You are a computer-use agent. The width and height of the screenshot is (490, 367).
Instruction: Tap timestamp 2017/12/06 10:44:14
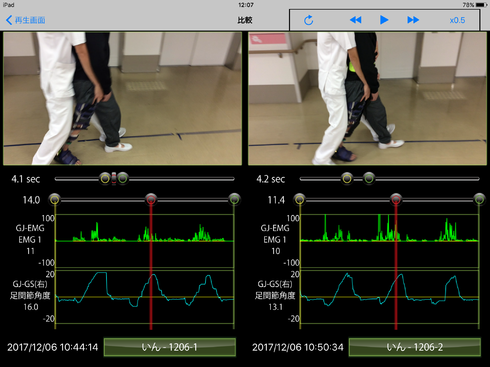(x=53, y=347)
